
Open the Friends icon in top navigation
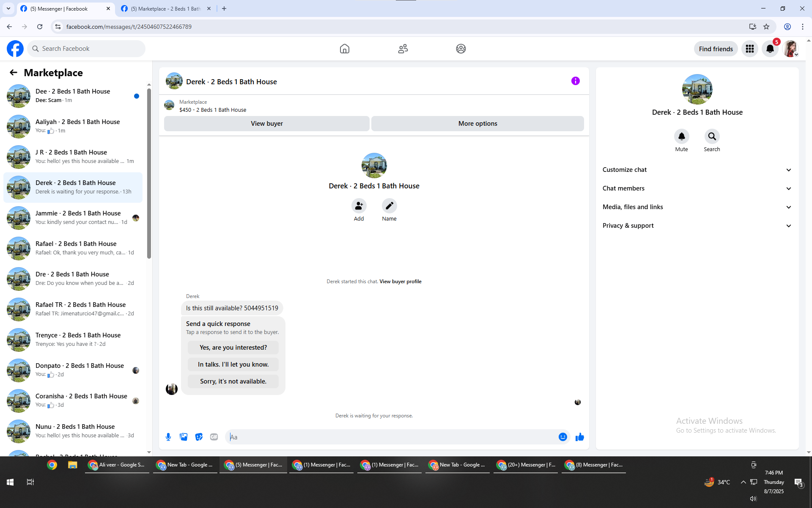[x=403, y=49]
